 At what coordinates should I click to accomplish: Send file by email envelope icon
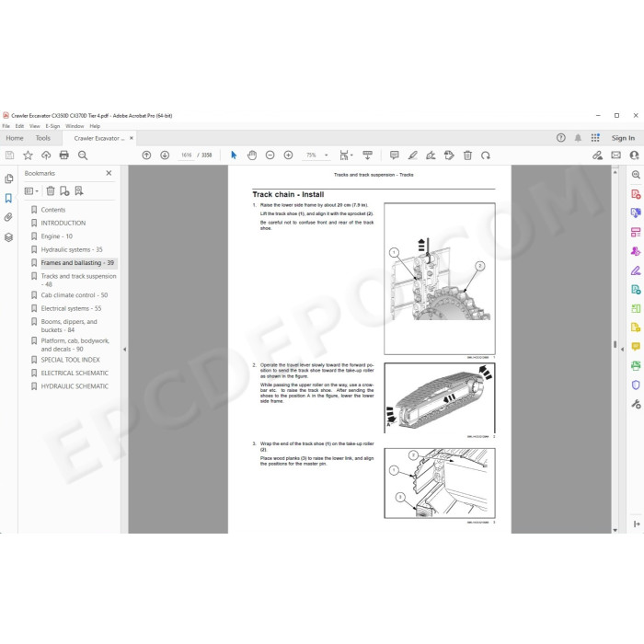click(615, 155)
